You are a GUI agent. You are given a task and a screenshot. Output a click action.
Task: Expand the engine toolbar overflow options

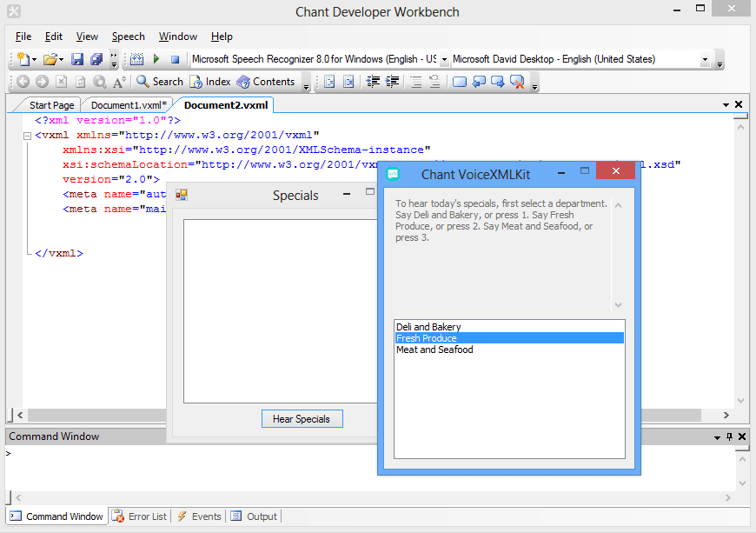point(720,64)
